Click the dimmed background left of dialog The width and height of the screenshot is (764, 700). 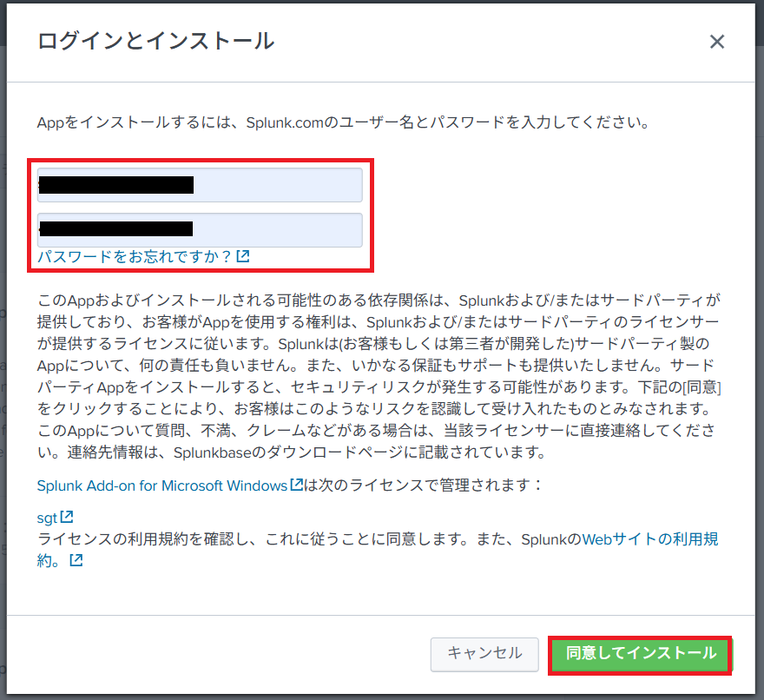click(x=3, y=347)
